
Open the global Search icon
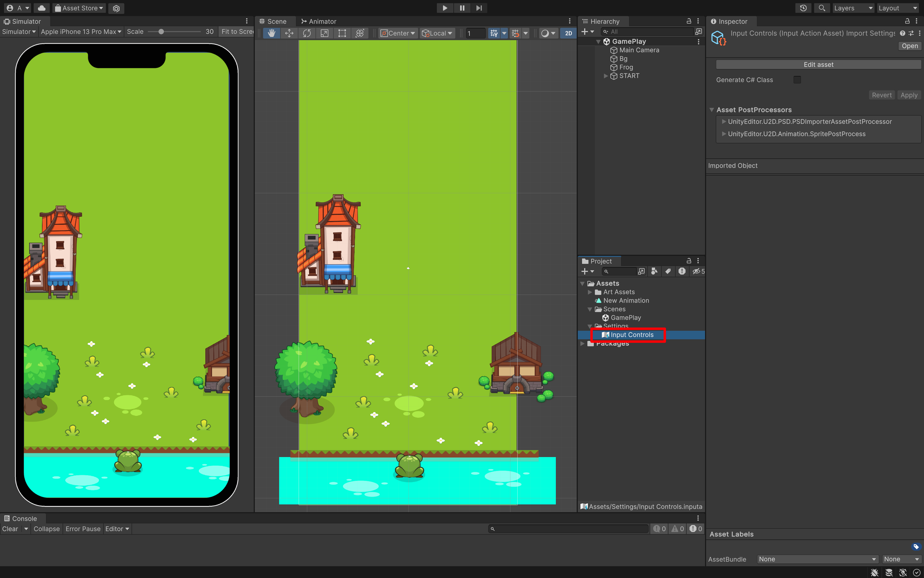coord(822,8)
